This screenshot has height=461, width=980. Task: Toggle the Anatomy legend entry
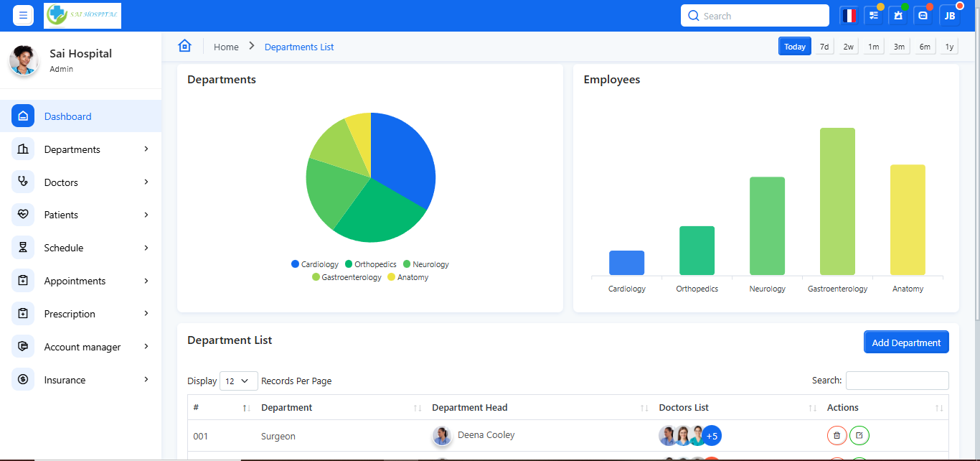pyautogui.click(x=408, y=277)
